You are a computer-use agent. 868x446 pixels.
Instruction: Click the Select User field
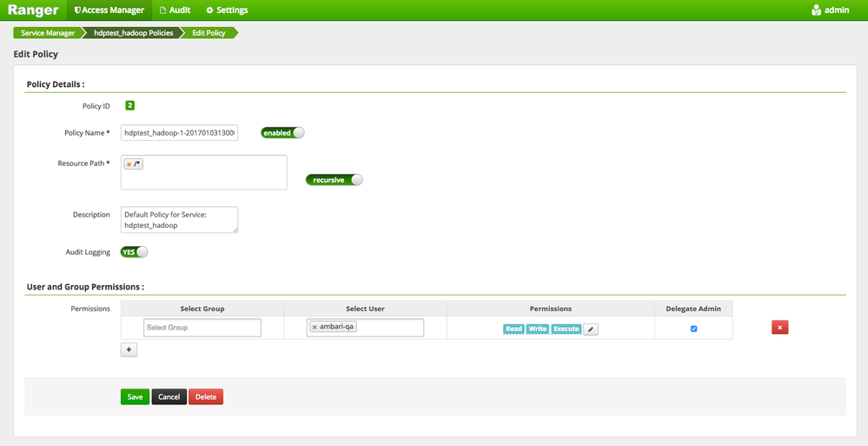[365, 328]
